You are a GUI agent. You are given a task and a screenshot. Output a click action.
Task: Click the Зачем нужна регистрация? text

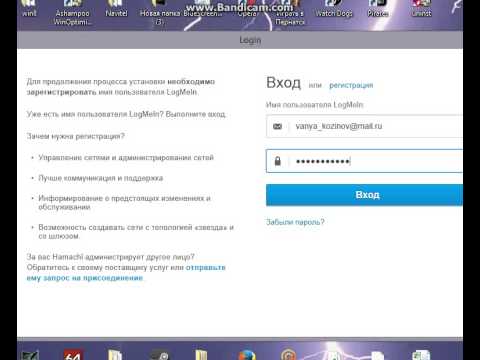(76, 136)
